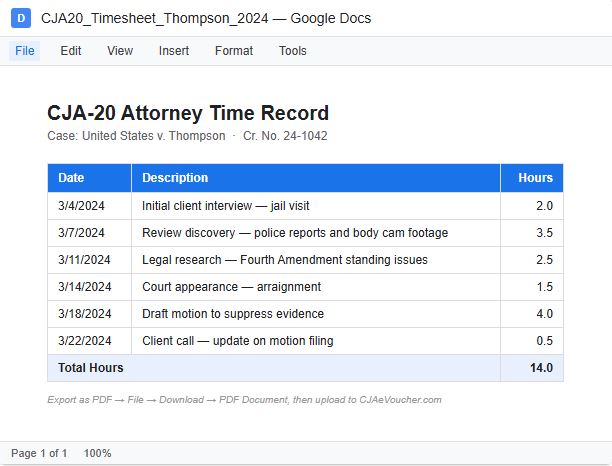This screenshot has height=466, width=612.
Task: Select the Initial client interview description cell
Action: click(x=316, y=206)
